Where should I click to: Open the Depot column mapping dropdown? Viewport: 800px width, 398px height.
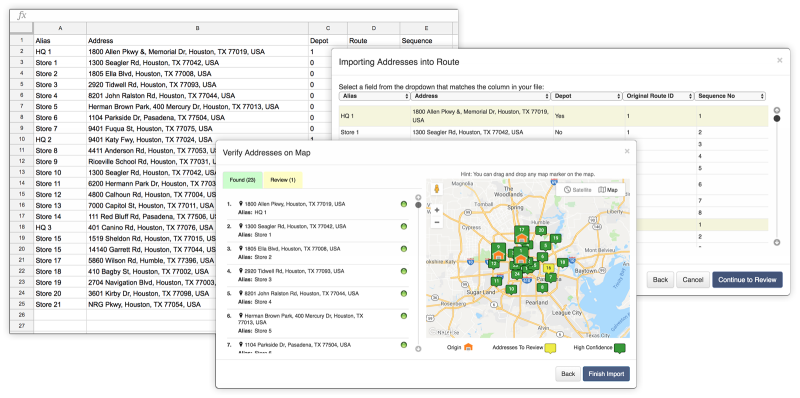pyautogui.click(x=586, y=96)
